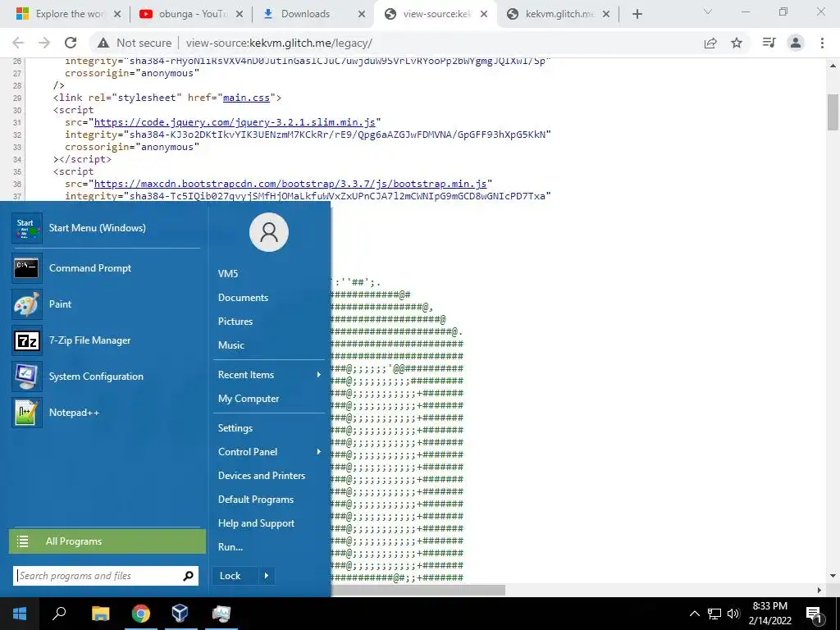Open File Explorer from taskbar
The width and height of the screenshot is (840, 630).
click(x=100, y=614)
